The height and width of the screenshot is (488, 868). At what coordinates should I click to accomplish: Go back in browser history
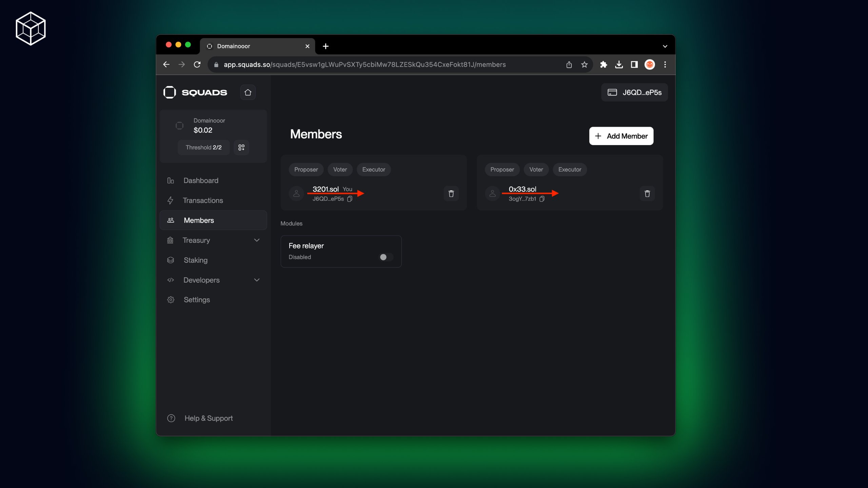point(166,64)
